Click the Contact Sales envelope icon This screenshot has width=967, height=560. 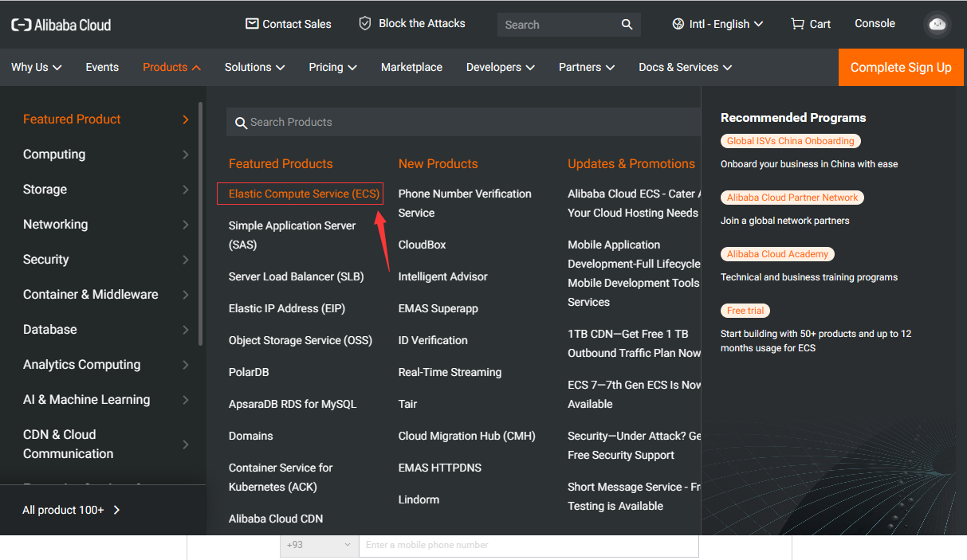point(252,24)
